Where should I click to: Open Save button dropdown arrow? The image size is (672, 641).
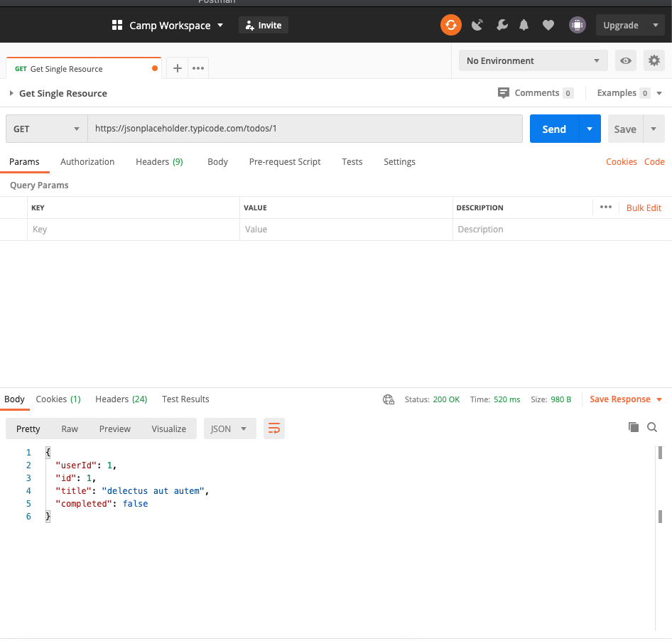click(x=654, y=129)
